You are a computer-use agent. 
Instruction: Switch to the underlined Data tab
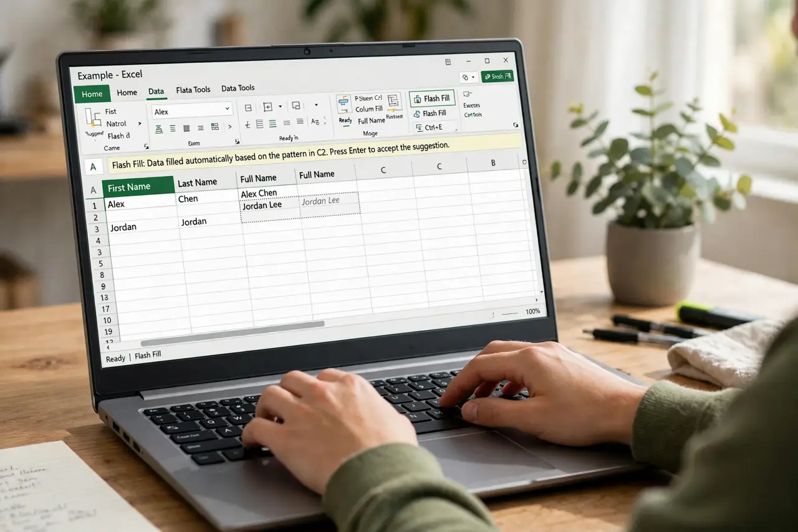(156, 92)
